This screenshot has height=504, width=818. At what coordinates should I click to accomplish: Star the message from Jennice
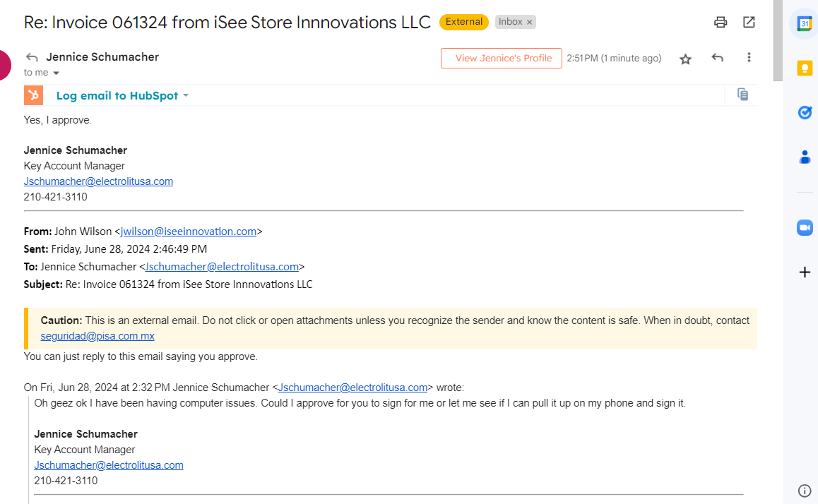coord(685,59)
